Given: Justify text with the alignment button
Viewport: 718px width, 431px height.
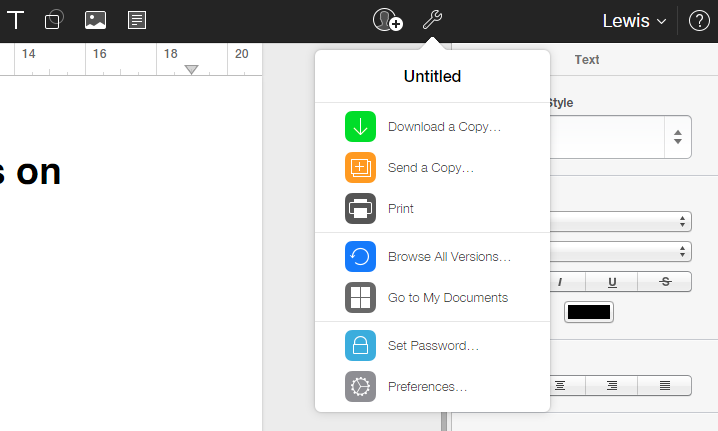Looking at the screenshot, I should pos(665,385).
